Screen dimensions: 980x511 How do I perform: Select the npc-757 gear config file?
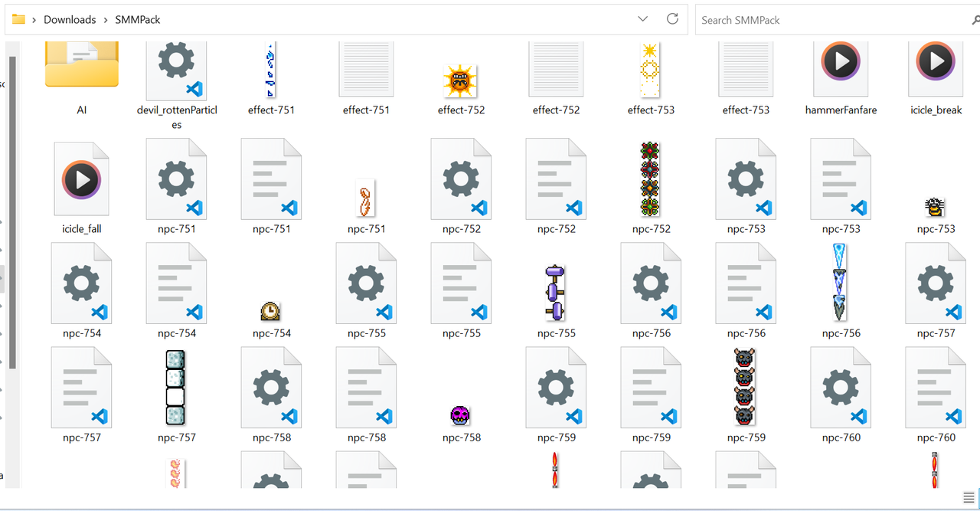click(936, 283)
